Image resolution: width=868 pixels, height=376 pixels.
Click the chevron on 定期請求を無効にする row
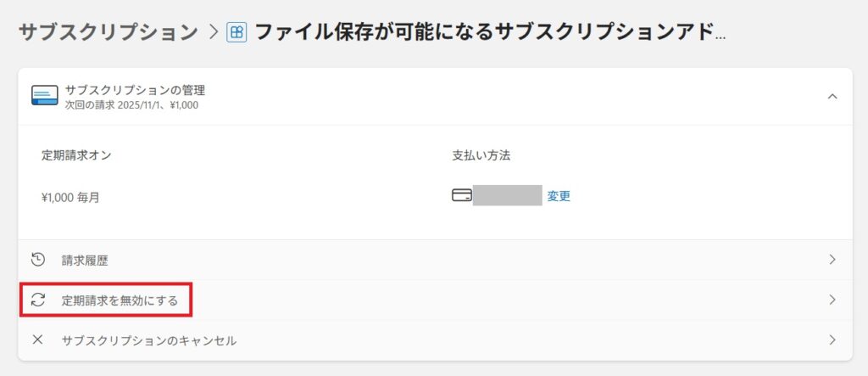[832, 300]
